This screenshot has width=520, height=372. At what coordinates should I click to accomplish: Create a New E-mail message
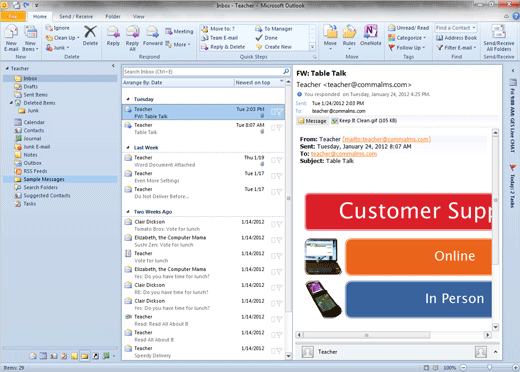[11, 39]
